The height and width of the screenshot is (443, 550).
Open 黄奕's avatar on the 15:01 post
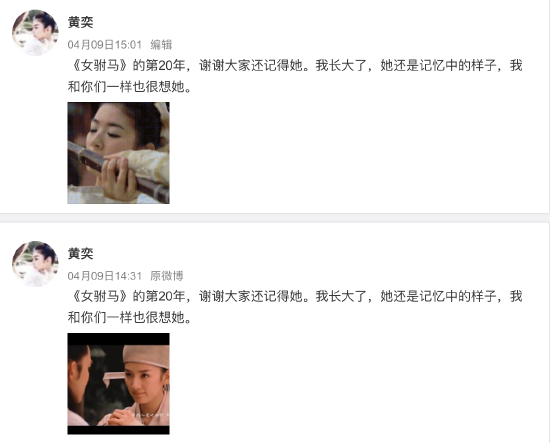pos(35,33)
